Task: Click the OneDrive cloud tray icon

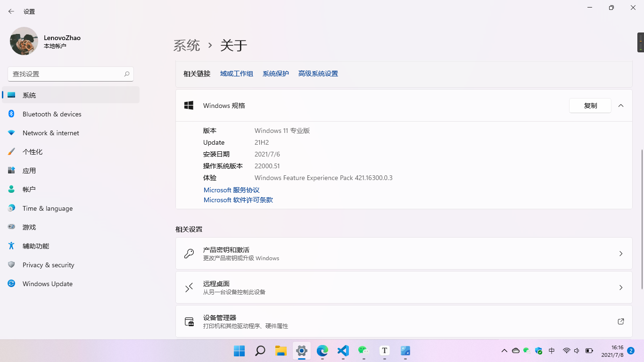Action: coord(516,351)
